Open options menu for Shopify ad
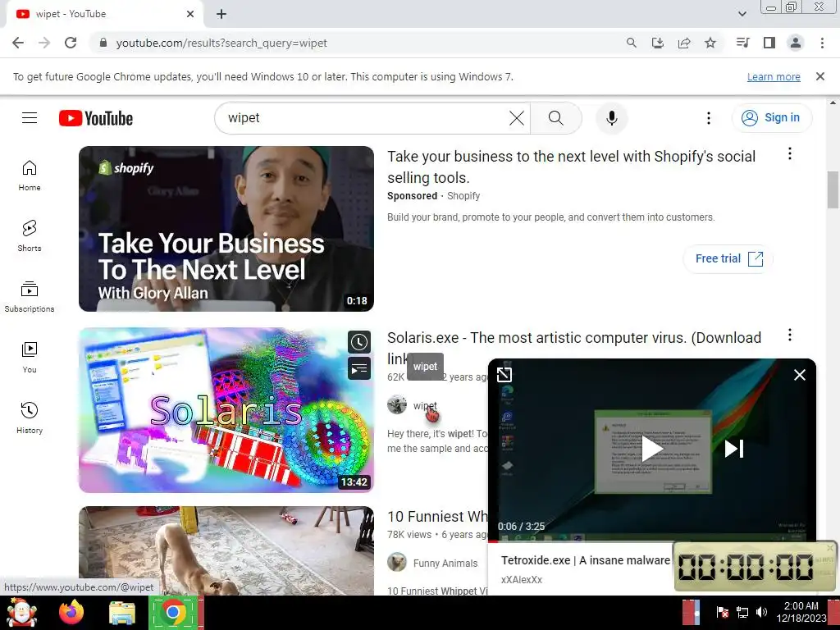The image size is (840, 630). click(789, 154)
